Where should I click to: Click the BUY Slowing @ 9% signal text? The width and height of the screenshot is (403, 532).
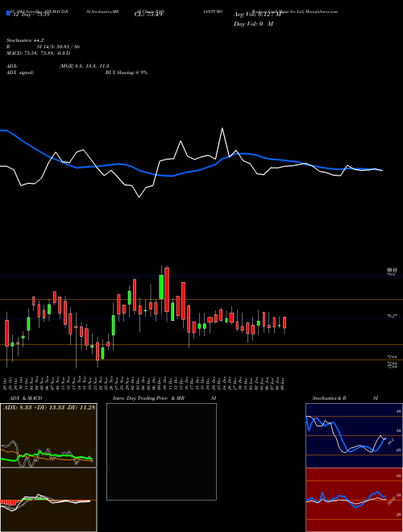pos(127,73)
